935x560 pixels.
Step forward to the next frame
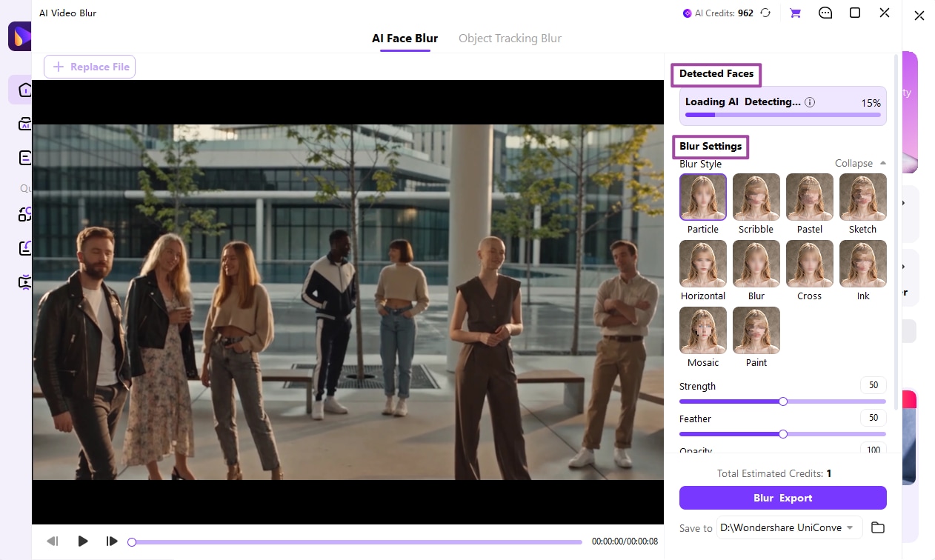(x=112, y=541)
